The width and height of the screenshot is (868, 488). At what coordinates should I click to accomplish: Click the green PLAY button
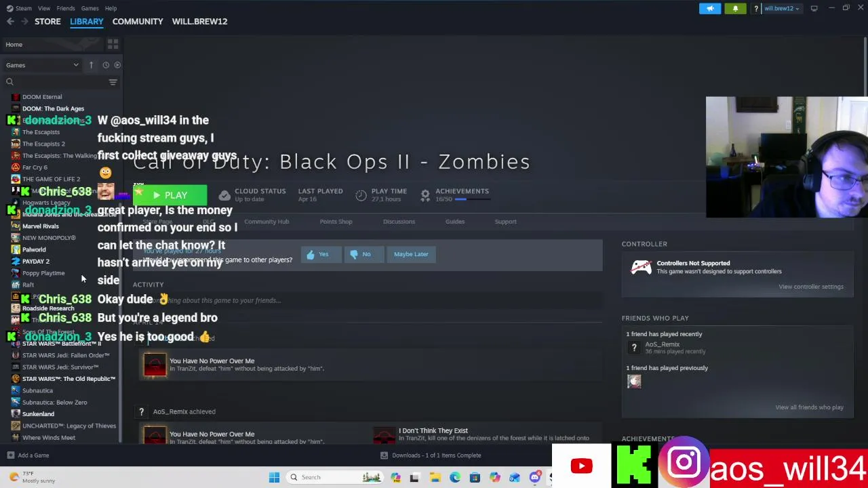tap(170, 195)
